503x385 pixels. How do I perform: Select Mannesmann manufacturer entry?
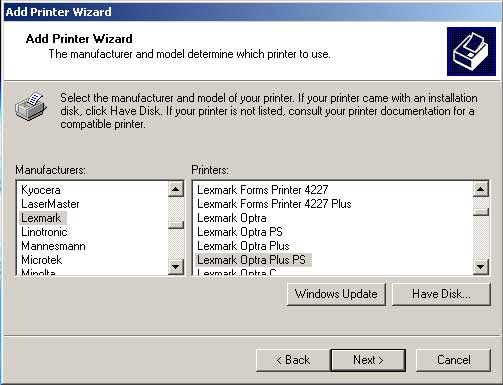53,246
